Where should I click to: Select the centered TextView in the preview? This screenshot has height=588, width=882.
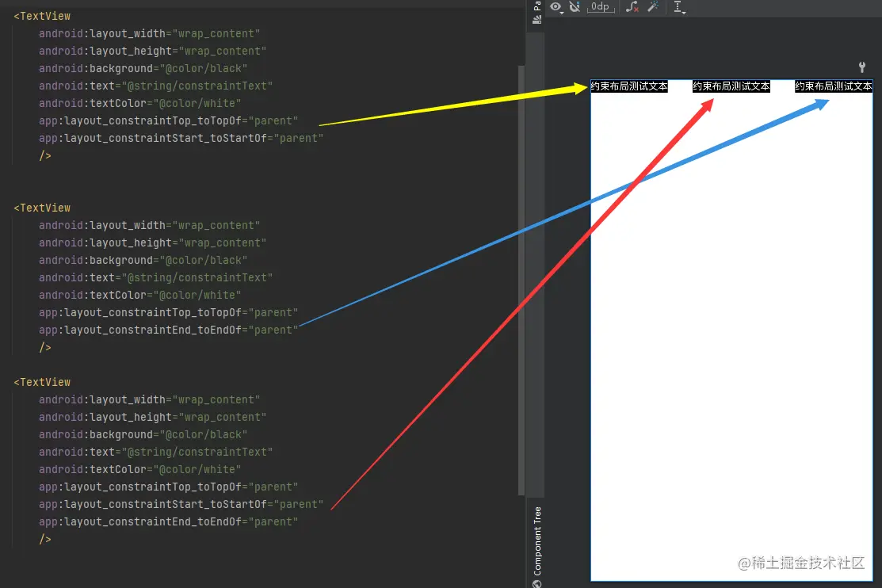pyautogui.click(x=731, y=86)
